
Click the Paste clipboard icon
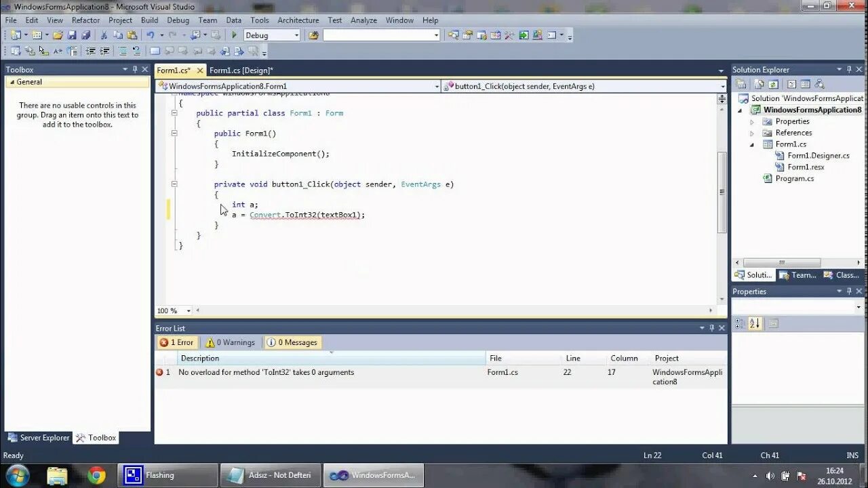coord(132,35)
